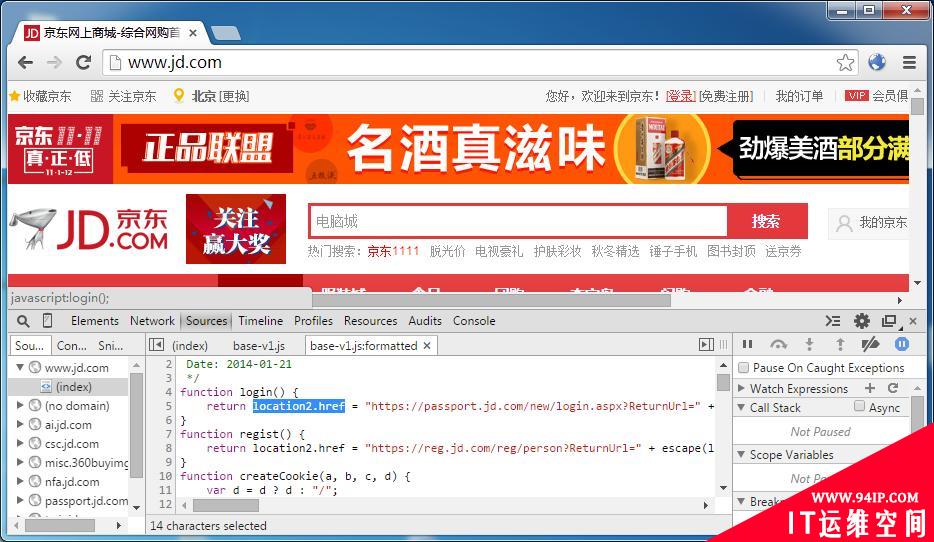The image size is (934, 542).
Task: Bookmark page with the star icon
Action: 845,63
